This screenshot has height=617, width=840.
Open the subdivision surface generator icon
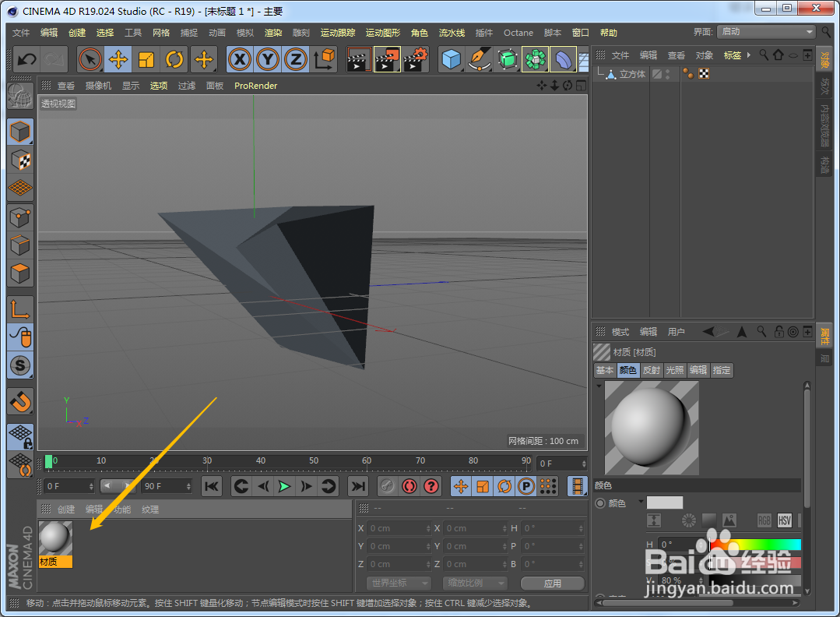508,59
